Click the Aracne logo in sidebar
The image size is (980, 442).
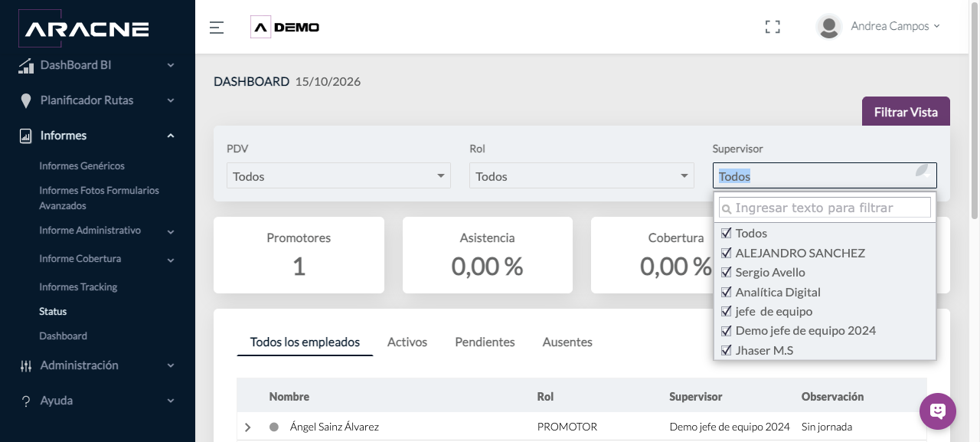tap(83, 28)
